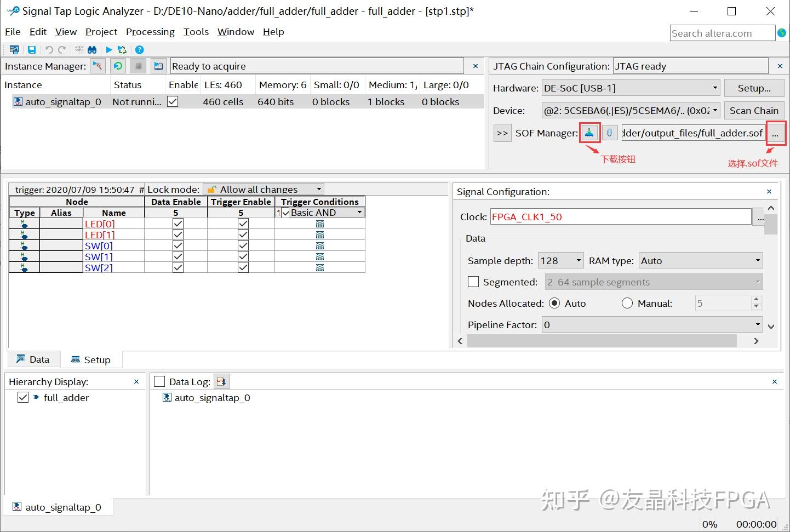
Task: Run Analysis in the Instance Manager
Action: tap(98, 66)
